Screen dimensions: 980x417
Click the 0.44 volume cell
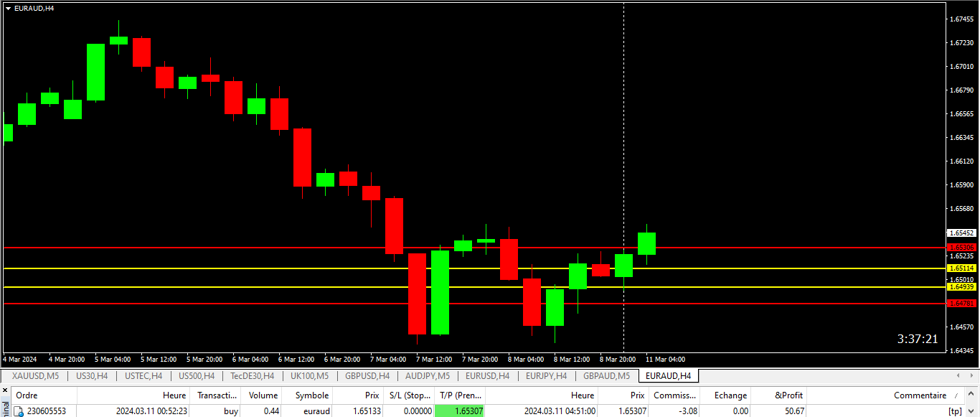(x=271, y=411)
